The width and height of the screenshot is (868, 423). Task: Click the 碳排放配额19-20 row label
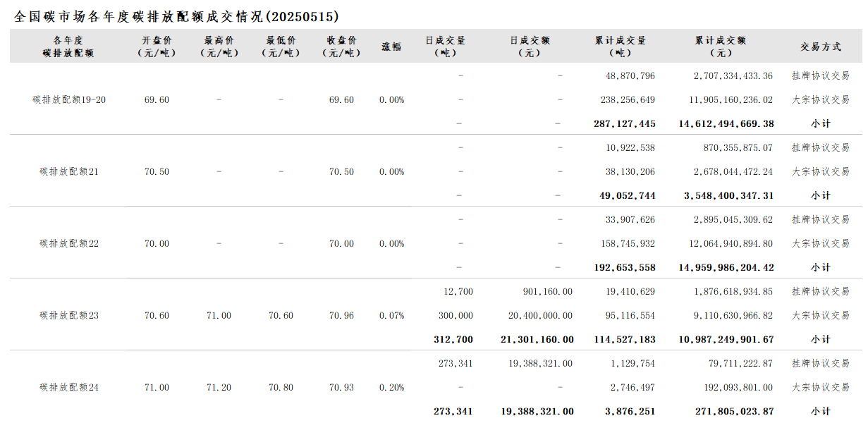(69, 100)
